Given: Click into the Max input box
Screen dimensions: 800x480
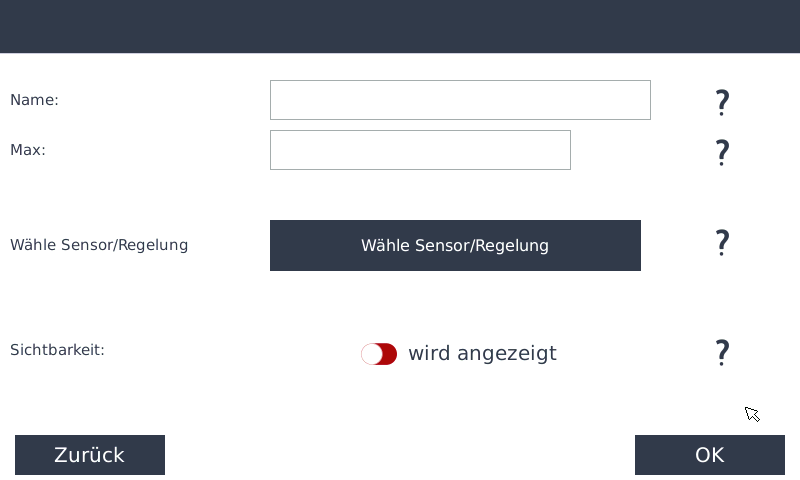Looking at the screenshot, I should tap(420, 150).
